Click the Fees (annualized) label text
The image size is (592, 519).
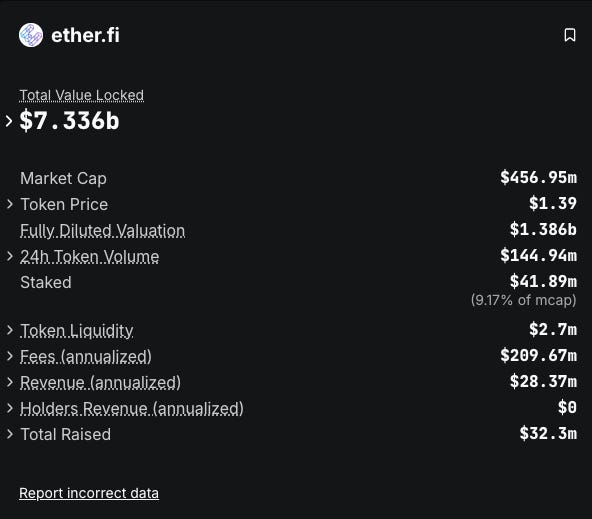coord(86,357)
